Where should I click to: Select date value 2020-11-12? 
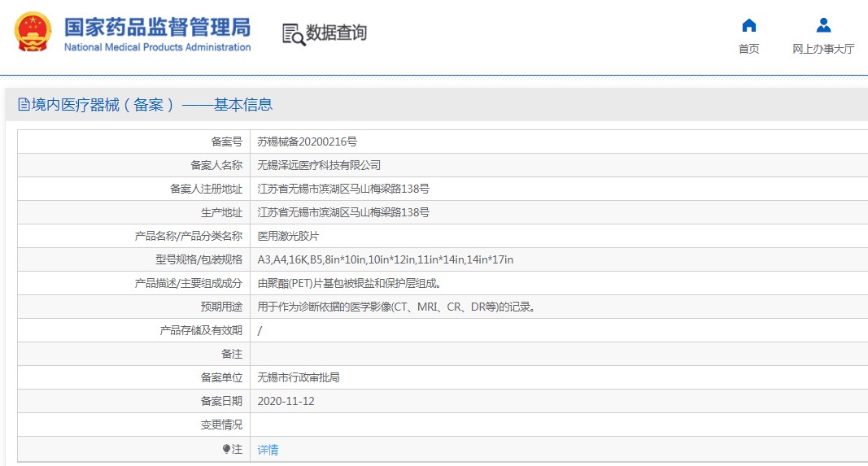click(x=286, y=401)
